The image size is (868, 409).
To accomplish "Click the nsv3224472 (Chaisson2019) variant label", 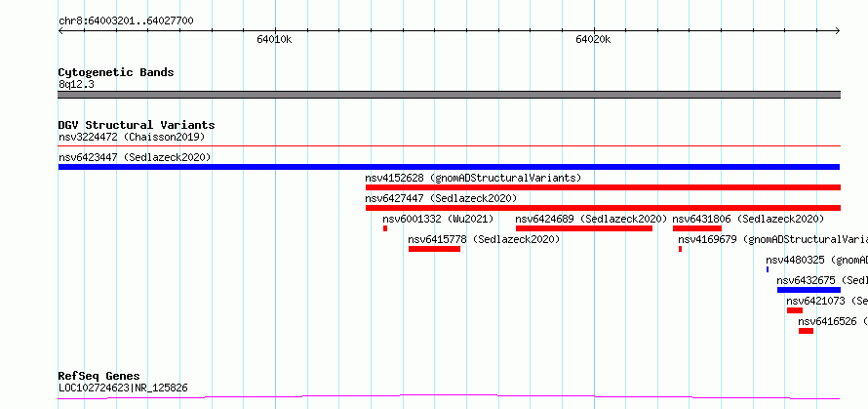I will coord(132,137).
